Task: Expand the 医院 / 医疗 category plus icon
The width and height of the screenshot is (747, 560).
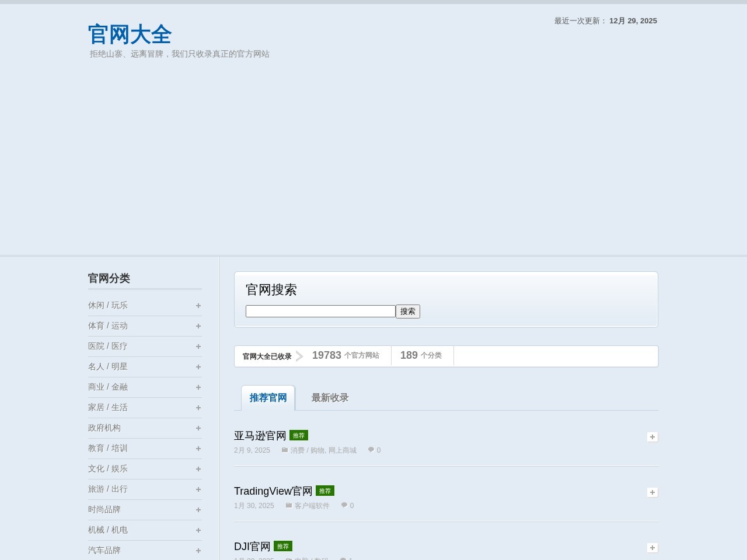Action: point(198,346)
